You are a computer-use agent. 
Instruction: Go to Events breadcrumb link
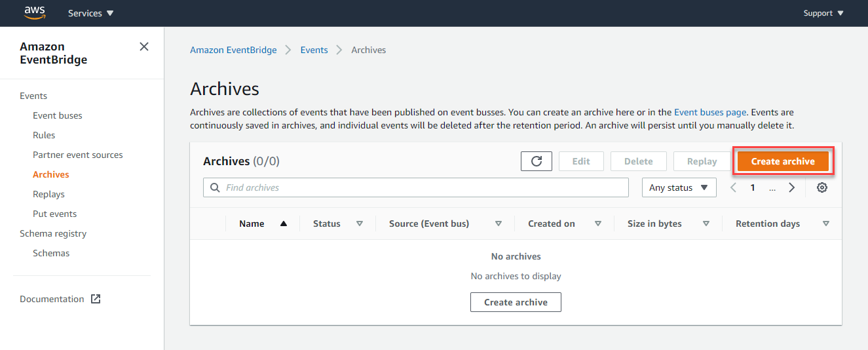314,50
